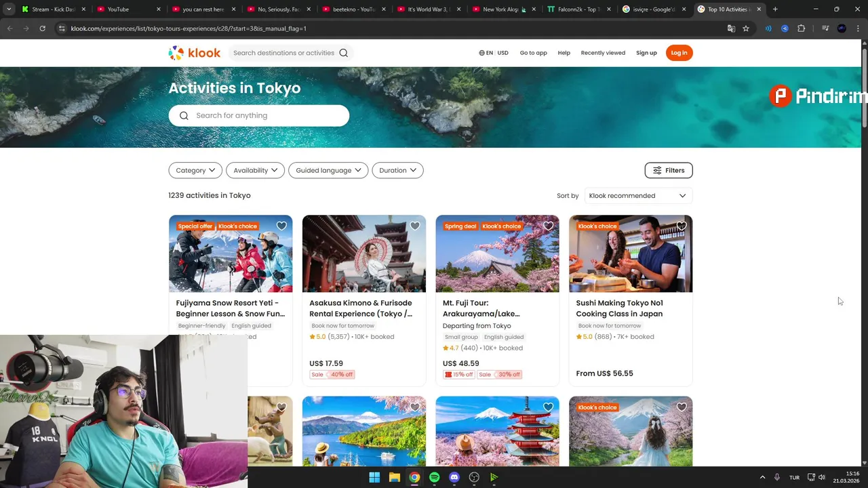Open Spotify from the taskbar
868x488 pixels.
coord(434,477)
